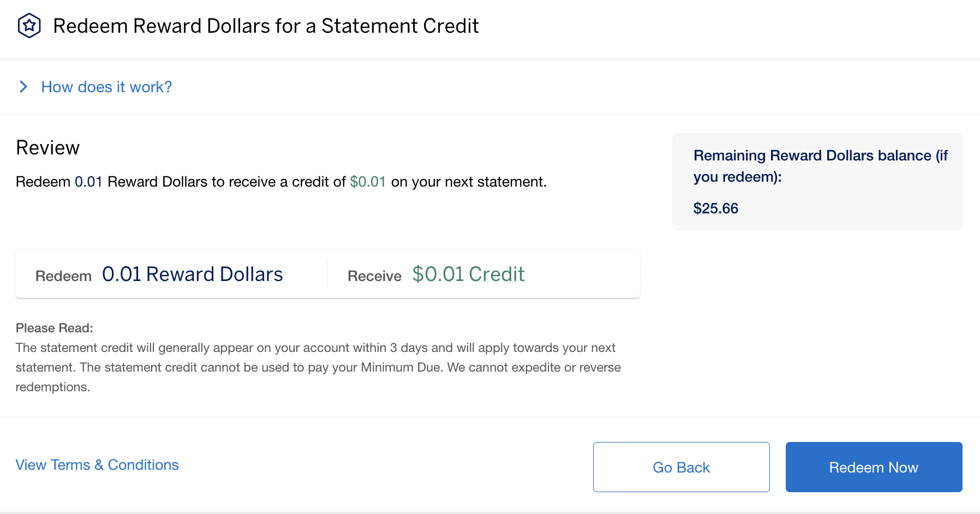Expand the How does it work chevron
The width and height of the screenshot is (980, 514).
(x=23, y=87)
